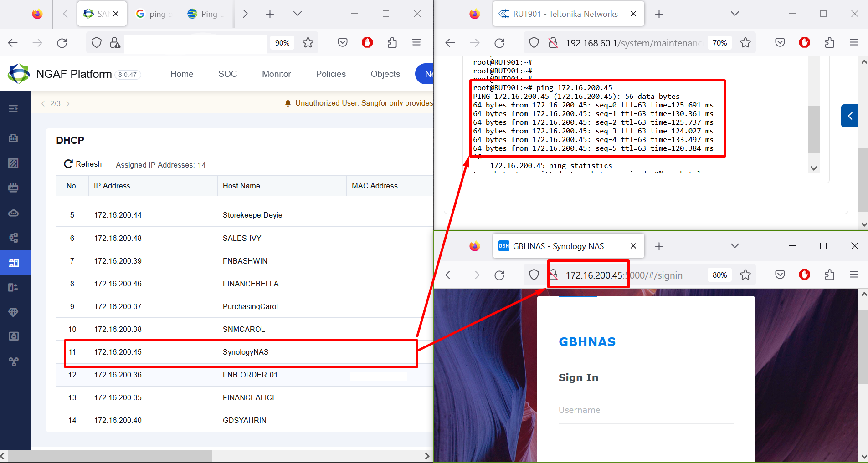868x463 pixels.
Task: Select the FNB-ORDER-01 host name row
Action: tap(250, 375)
